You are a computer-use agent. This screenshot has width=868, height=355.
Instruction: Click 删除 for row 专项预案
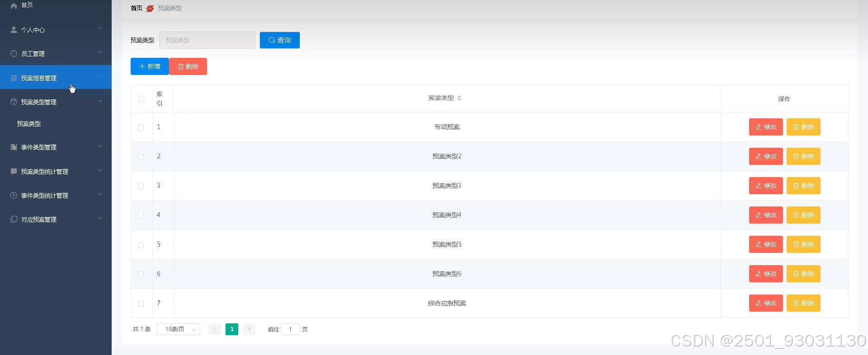(803, 127)
